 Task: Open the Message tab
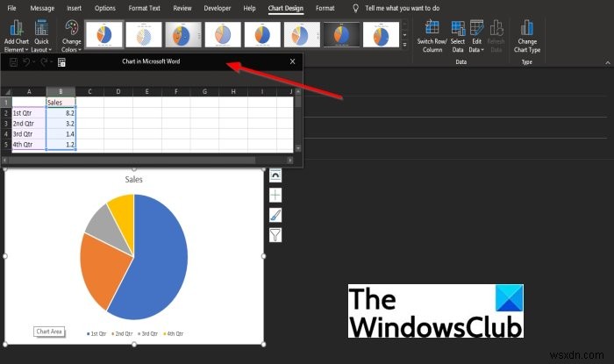[42, 8]
